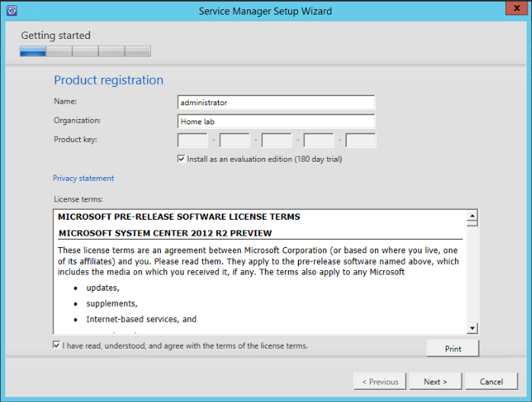Image resolution: width=532 pixels, height=402 pixels.
Task: Click the first product key box
Action: (193, 140)
